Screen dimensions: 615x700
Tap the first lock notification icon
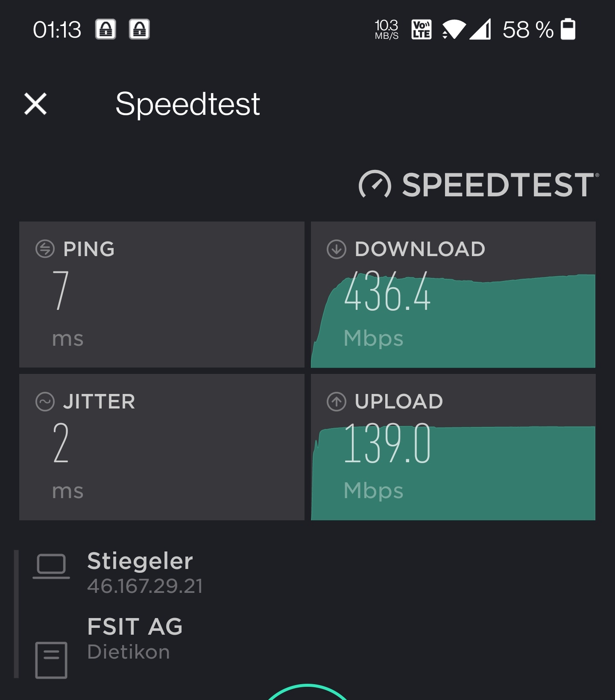pyautogui.click(x=105, y=29)
